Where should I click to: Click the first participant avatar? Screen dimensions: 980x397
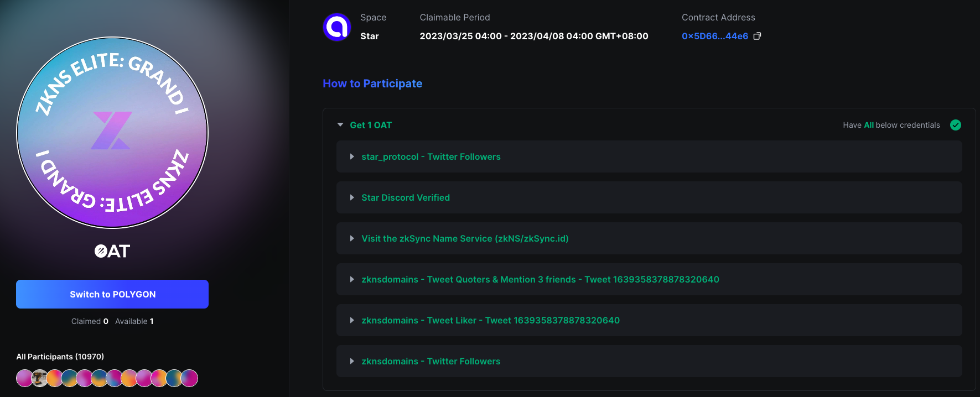[x=24, y=378]
